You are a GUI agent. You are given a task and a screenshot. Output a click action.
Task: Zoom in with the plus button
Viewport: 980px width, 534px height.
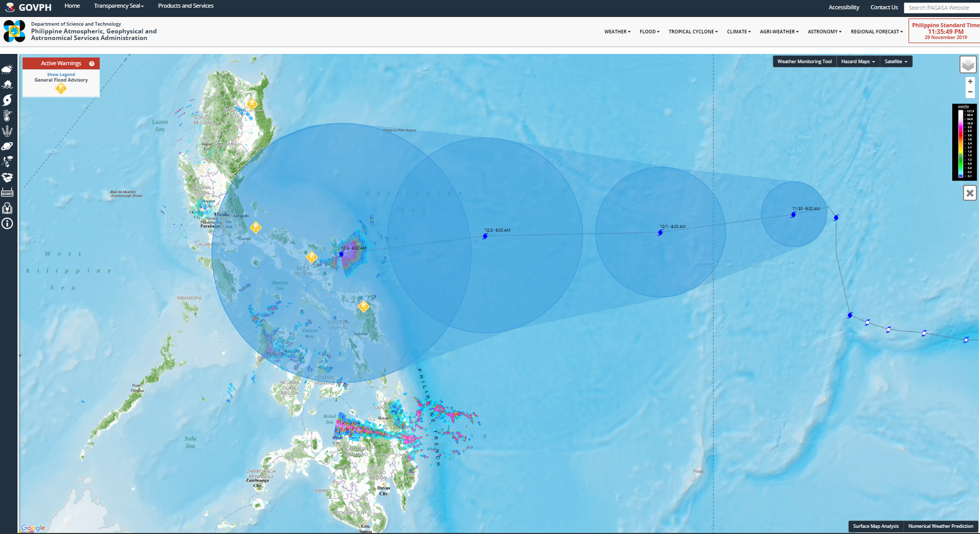(x=970, y=82)
